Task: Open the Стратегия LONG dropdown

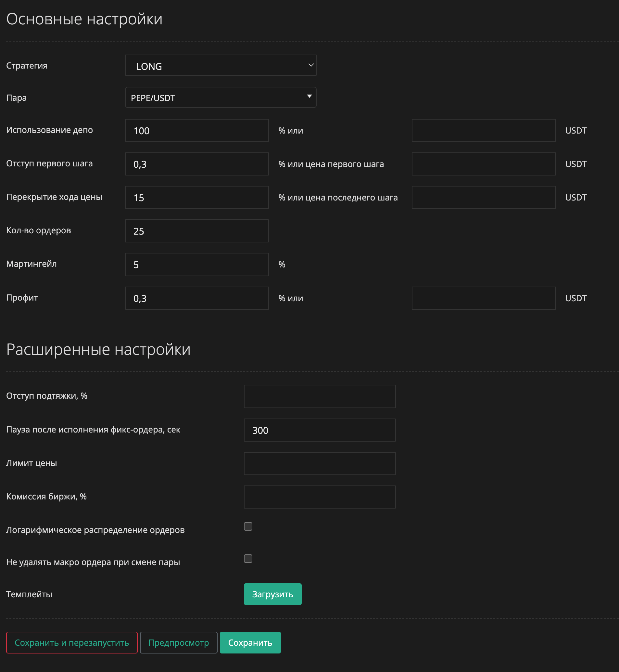Action: (x=221, y=65)
